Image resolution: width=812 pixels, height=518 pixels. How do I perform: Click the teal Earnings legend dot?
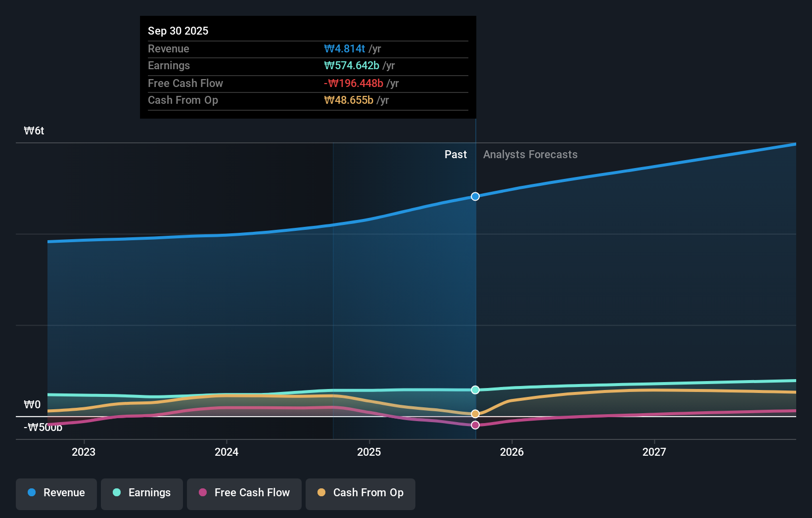(x=116, y=492)
